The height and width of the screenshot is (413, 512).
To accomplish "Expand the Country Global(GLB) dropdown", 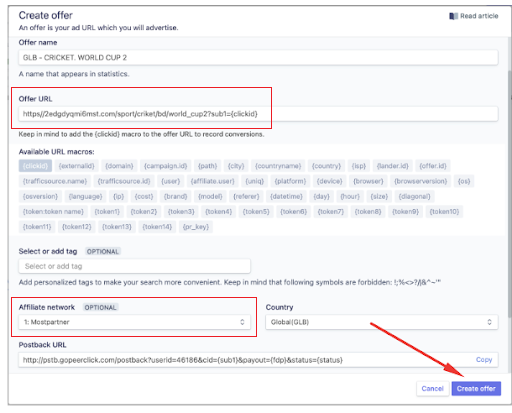I will click(382, 322).
